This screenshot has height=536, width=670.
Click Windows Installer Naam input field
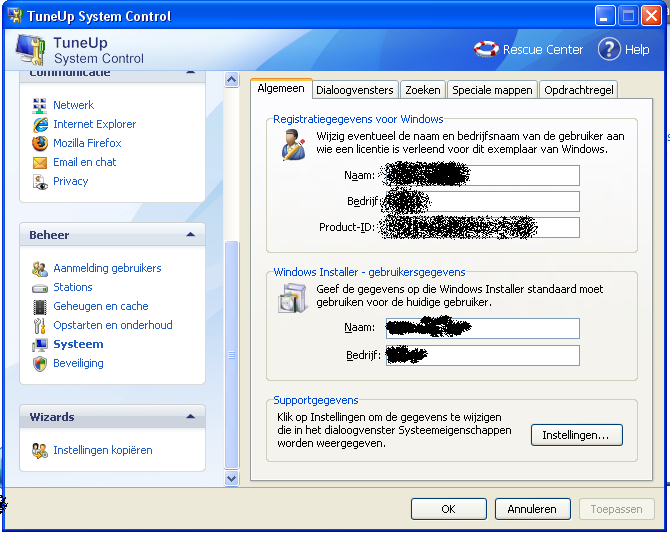482,328
